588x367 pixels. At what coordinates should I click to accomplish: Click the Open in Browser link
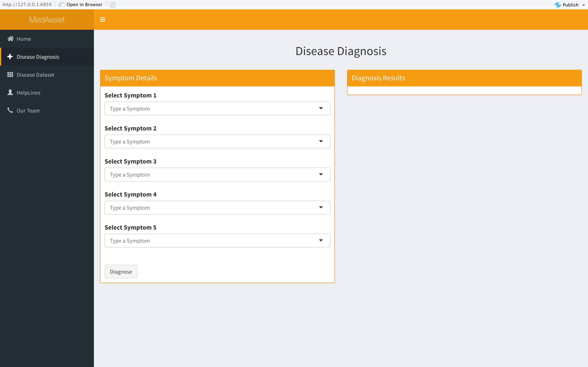tap(84, 5)
